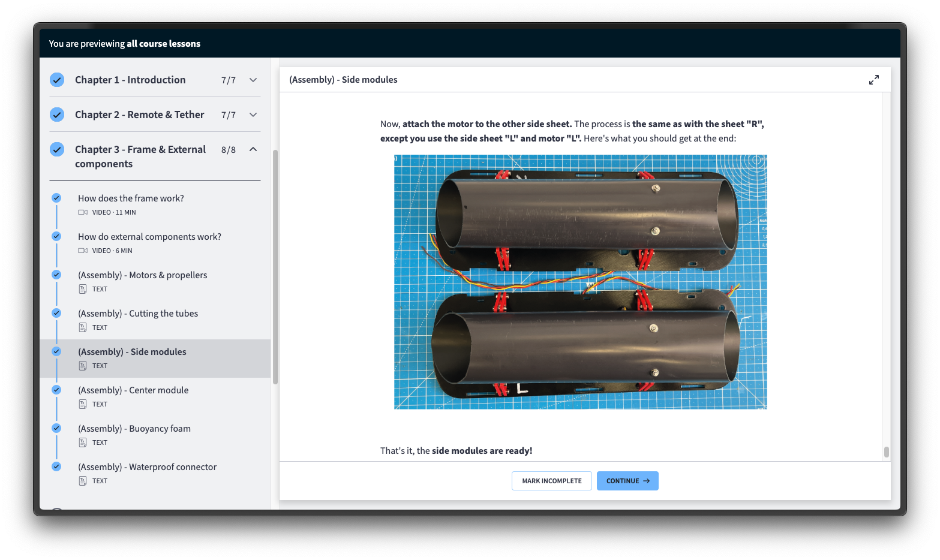
Task: Collapse Chapter 3 - Frame & External components
Action: (253, 149)
